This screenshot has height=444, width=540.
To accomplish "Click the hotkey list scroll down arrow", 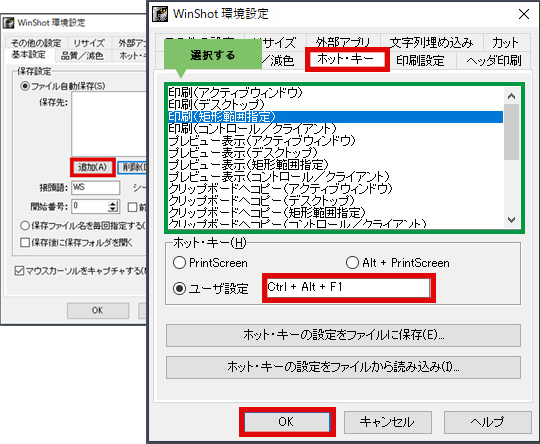I will tap(511, 219).
